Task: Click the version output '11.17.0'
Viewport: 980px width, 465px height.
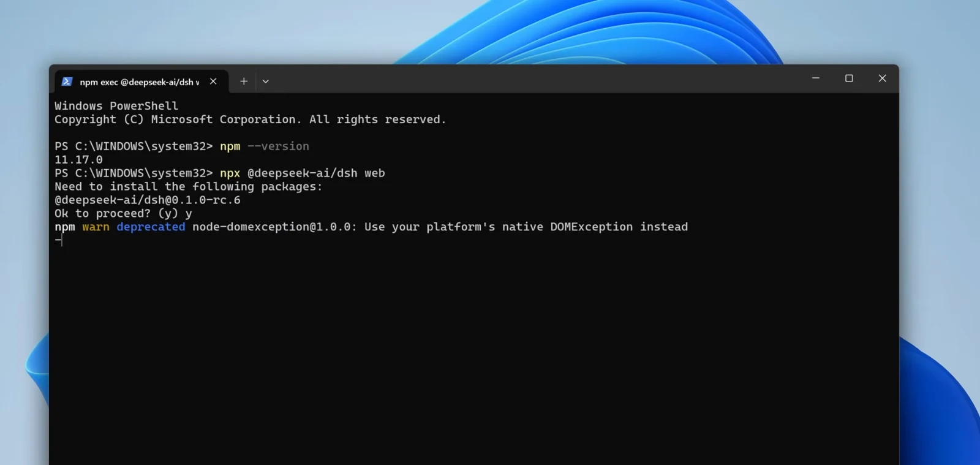Action: coord(78,160)
